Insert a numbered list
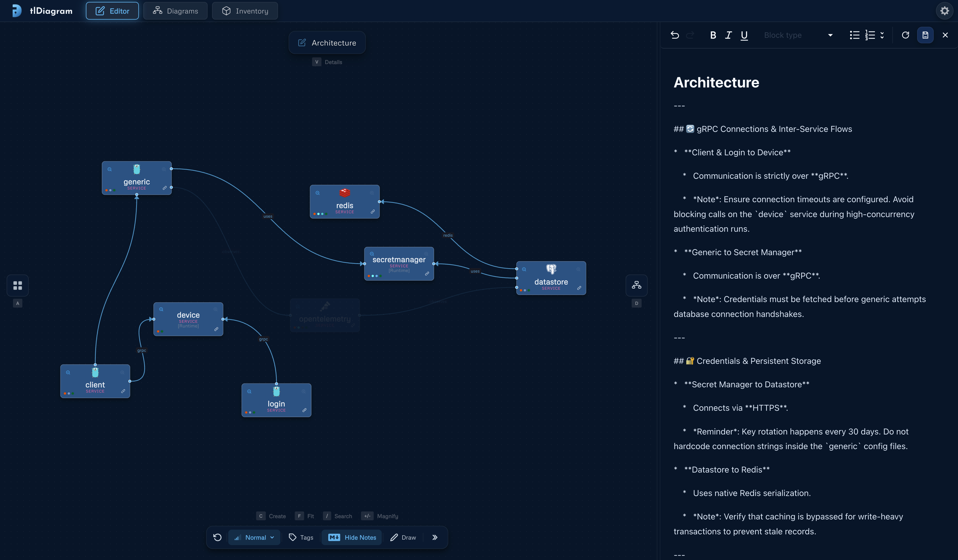 870,35
